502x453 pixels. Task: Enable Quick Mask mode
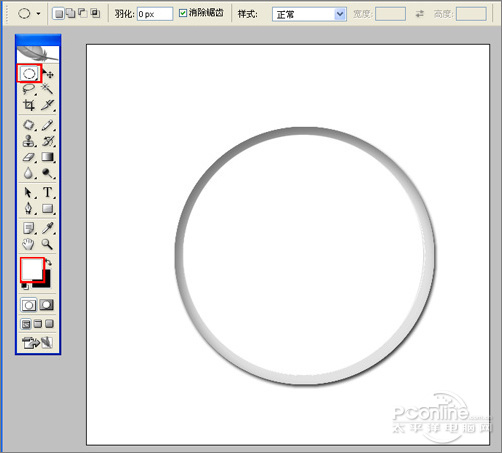46,305
